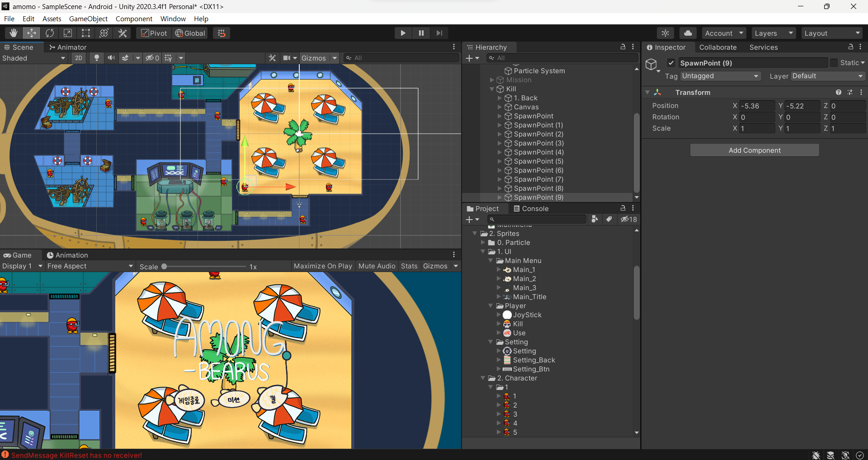Image resolution: width=868 pixels, height=460 pixels.
Task: Select the Rotate tool
Action: click(x=50, y=33)
